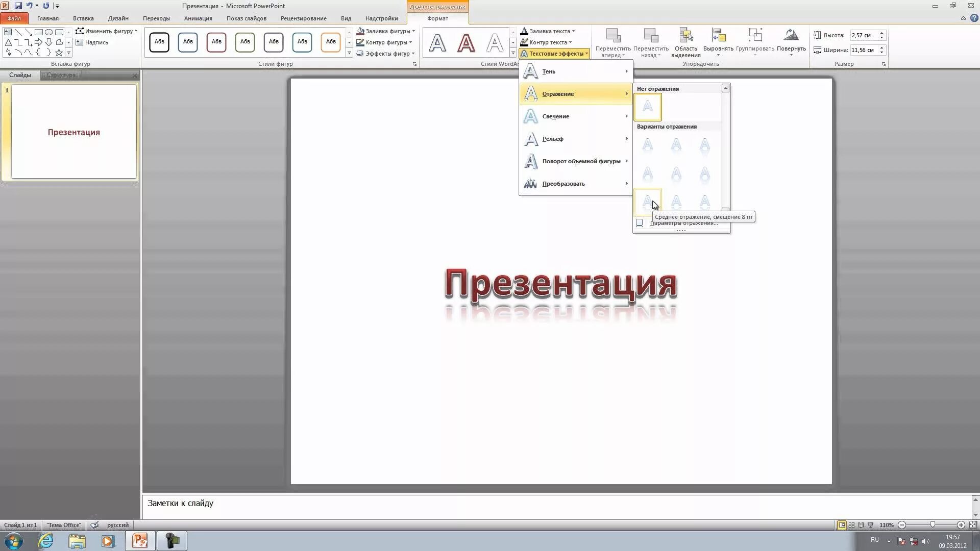This screenshot has height=551, width=980.
Task: Open the Файл button
Action: 14,18
